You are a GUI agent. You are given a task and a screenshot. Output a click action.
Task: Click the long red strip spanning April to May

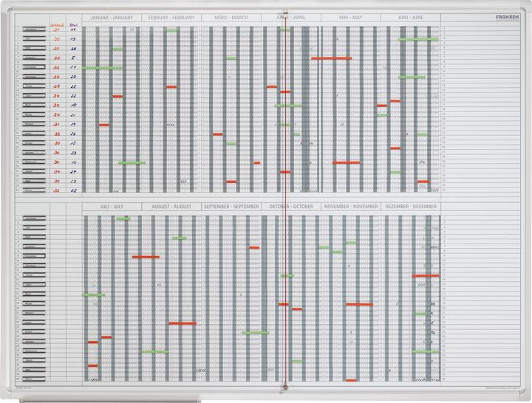332,58
